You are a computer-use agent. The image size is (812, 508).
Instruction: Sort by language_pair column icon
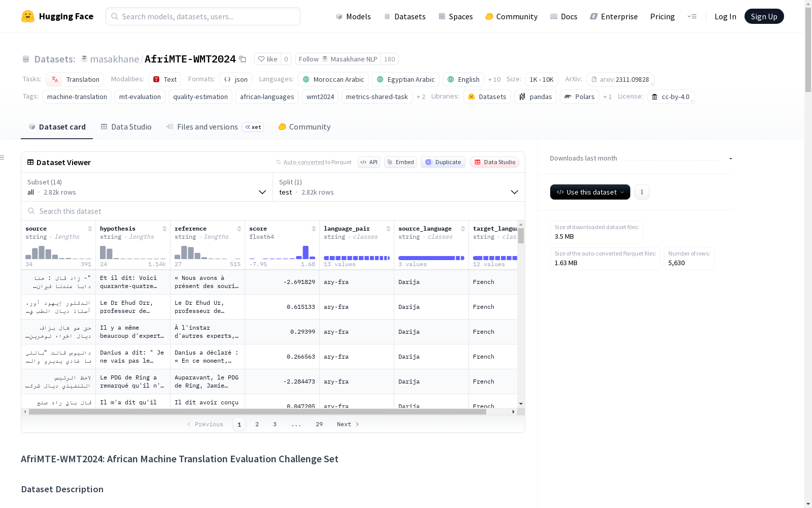coord(388,229)
